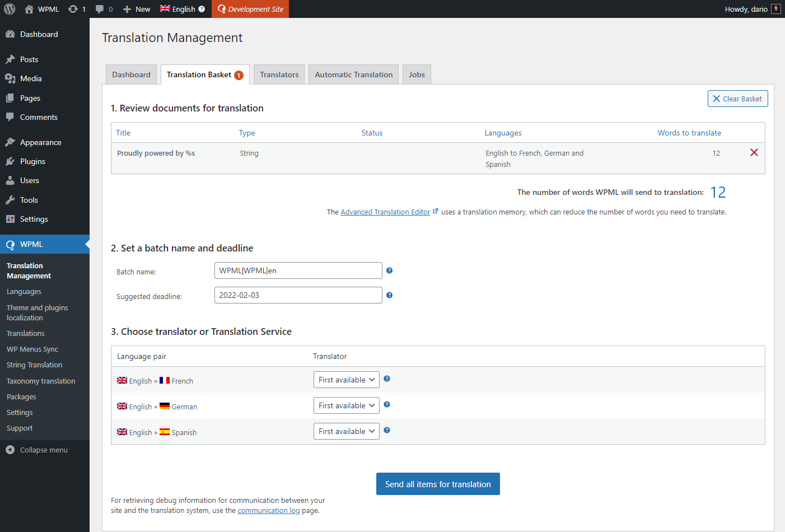Click the Suggested deadline date field
This screenshot has height=532, width=785.
(x=298, y=295)
